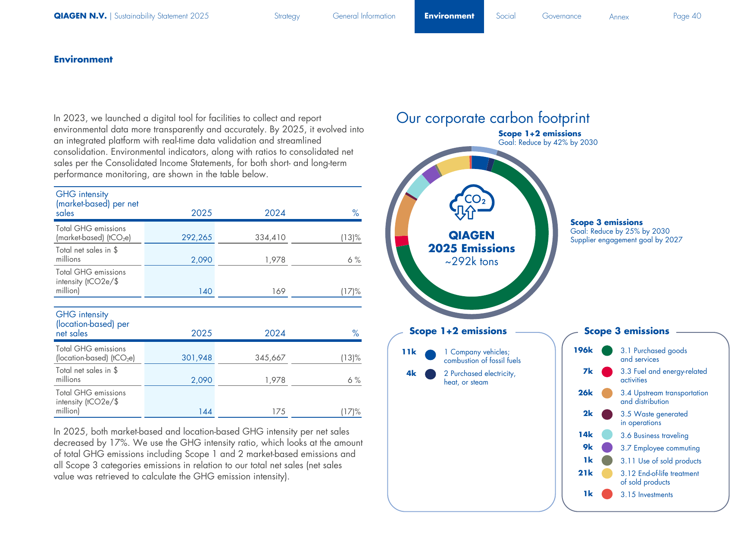Click yellow swatch for 3.12 End-of-life treatment

(x=607, y=473)
